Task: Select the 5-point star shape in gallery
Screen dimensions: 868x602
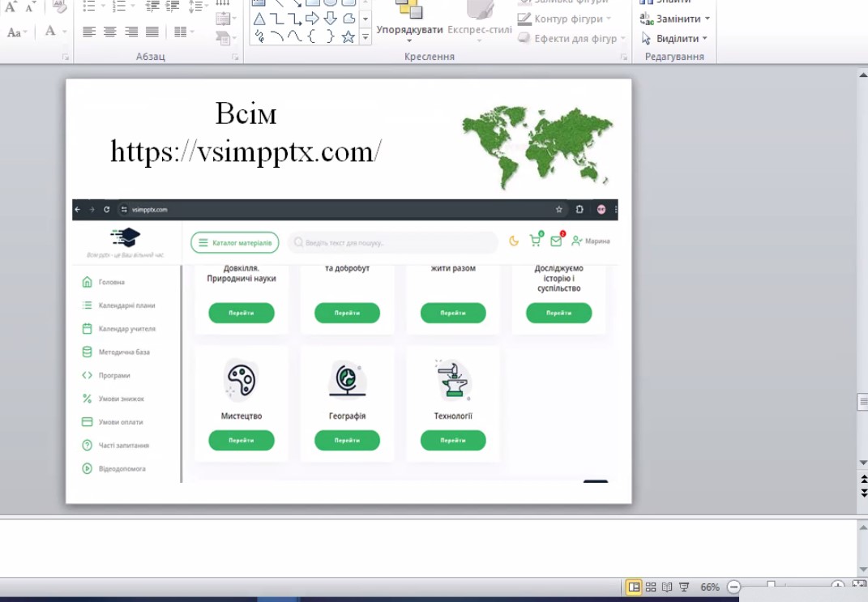Action: tap(348, 36)
